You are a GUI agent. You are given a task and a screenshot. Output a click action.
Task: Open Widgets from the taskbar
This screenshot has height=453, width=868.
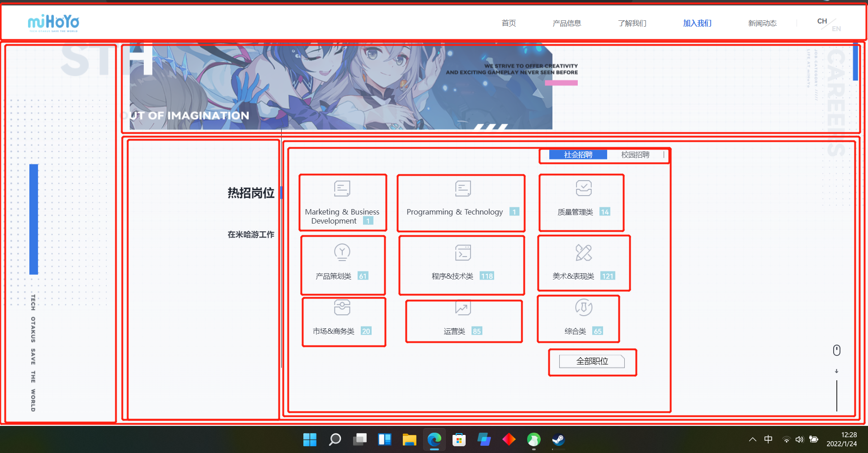[385, 439]
